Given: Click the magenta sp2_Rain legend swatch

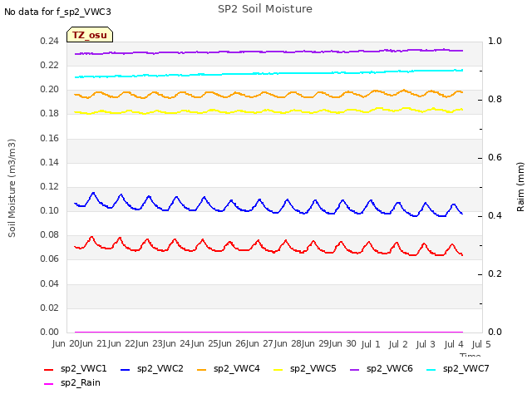Looking at the screenshot, I should pyautogui.click(x=49, y=384).
